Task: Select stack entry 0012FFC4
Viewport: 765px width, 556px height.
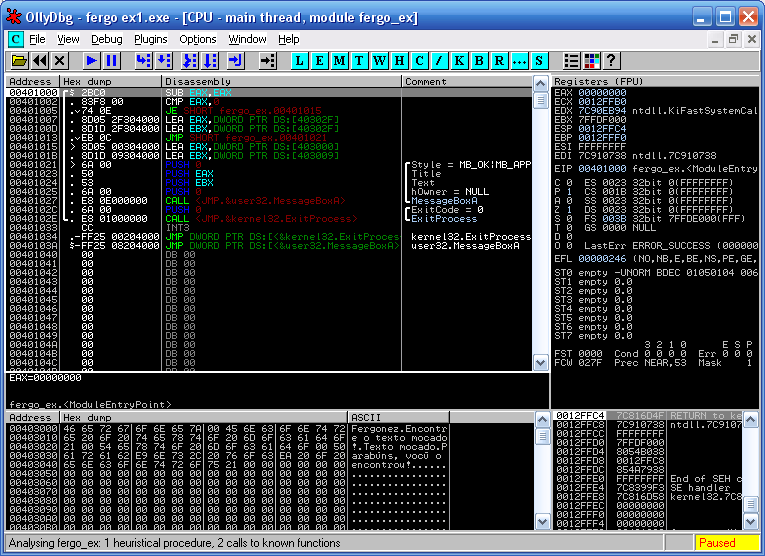Action: point(647,416)
